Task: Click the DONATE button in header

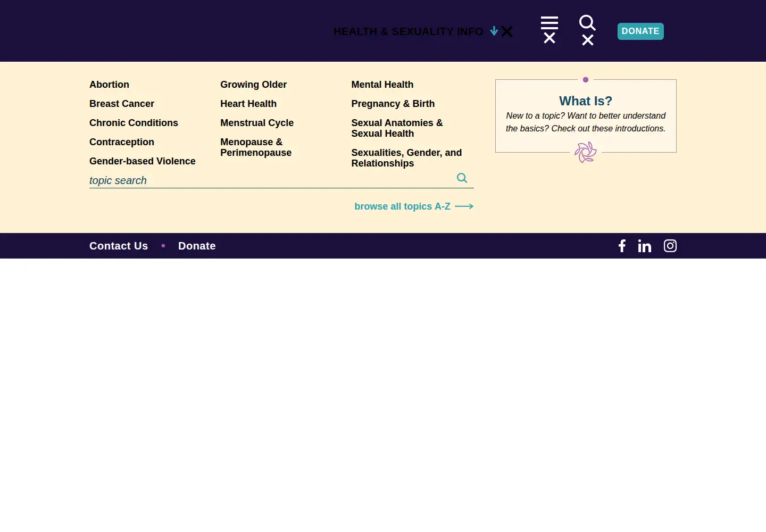Action: click(x=640, y=31)
